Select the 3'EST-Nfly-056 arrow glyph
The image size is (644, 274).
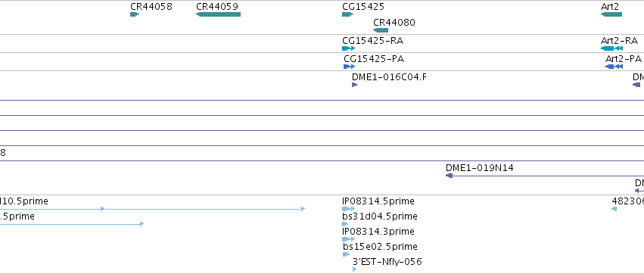[354, 269]
